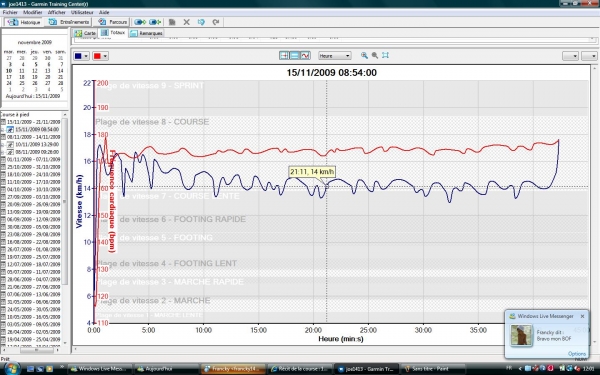Image resolution: width=600 pixels, height=375 pixels.
Task: Click the delete X toolbar icon
Action: click(186, 22)
